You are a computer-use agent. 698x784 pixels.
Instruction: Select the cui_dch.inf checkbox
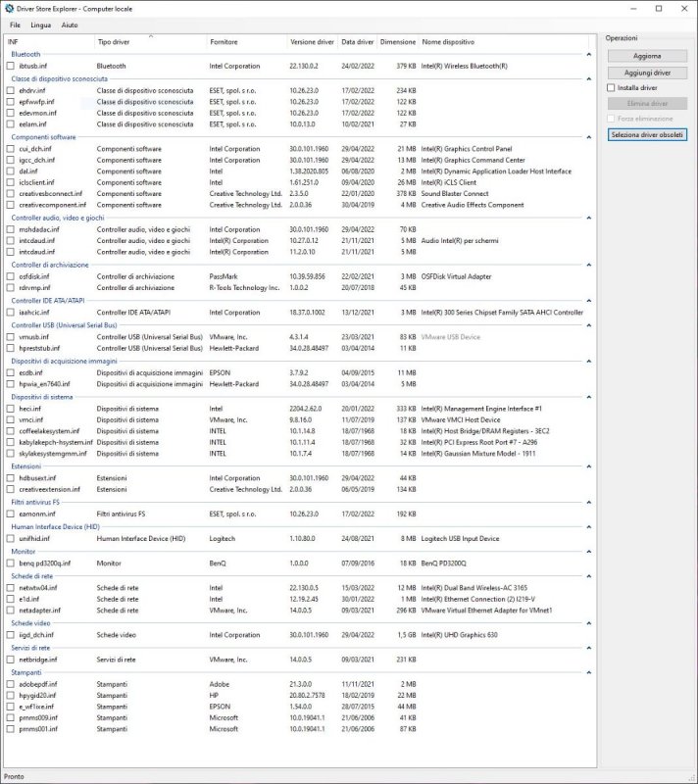click(11, 149)
